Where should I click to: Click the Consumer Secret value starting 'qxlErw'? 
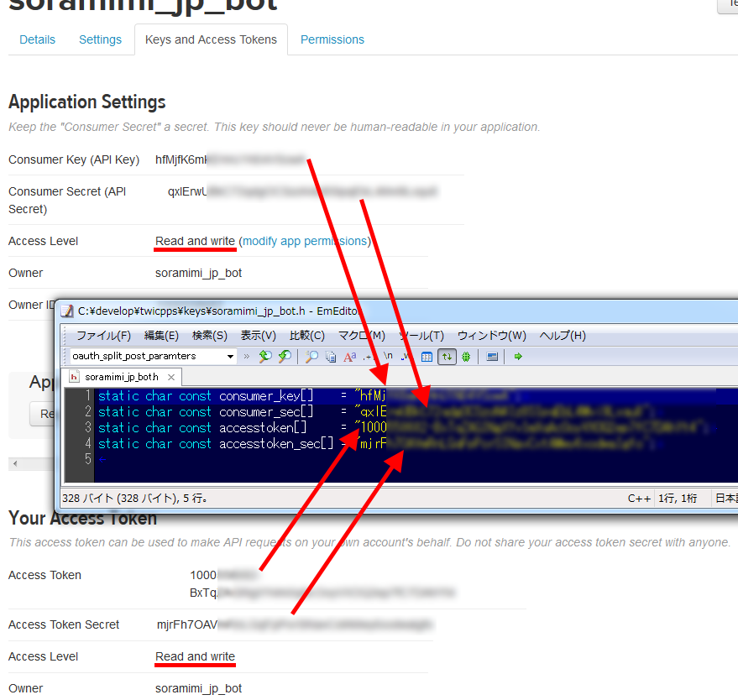tap(187, 191)
